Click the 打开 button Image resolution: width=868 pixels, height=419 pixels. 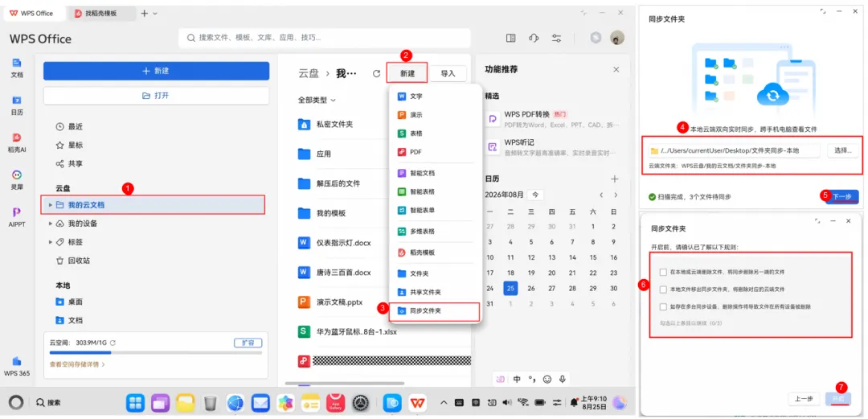point(157,96)
